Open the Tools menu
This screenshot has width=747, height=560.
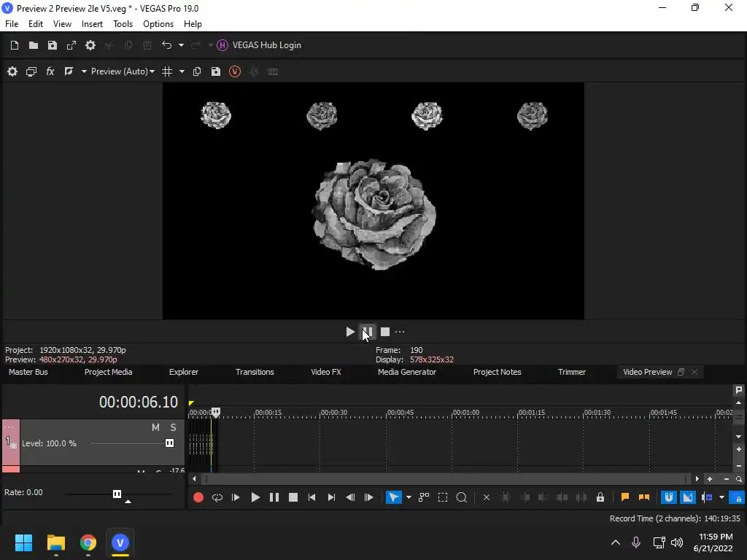tap(123, 24)
